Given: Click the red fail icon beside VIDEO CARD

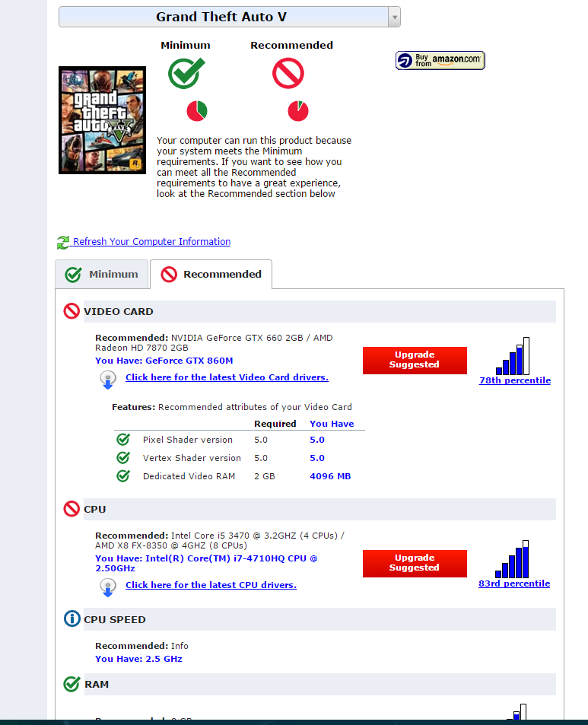Looking at the screenshot, I should 72,311.
